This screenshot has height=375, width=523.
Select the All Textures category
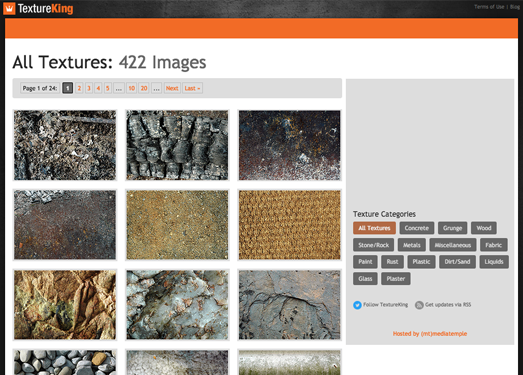[374, 228]
